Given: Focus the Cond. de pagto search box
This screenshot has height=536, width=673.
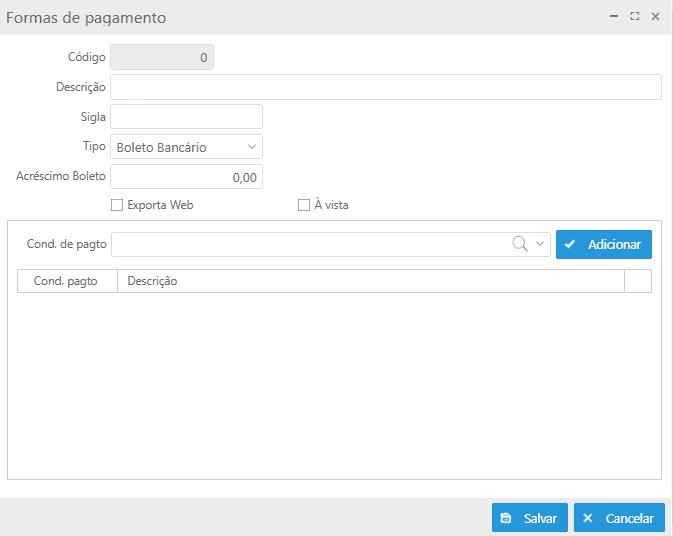Looking at the screenshot, I should click(310, 244).
